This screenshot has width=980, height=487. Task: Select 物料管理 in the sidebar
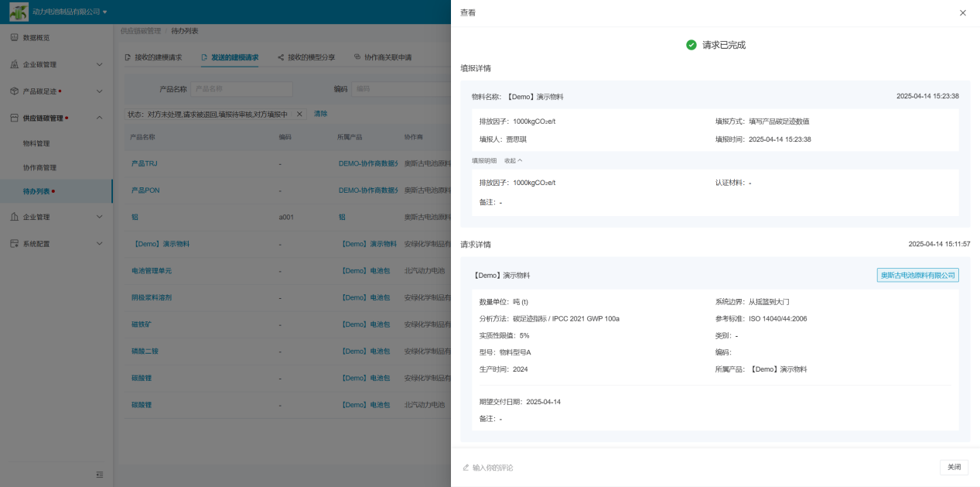click(x=36, y=143)
